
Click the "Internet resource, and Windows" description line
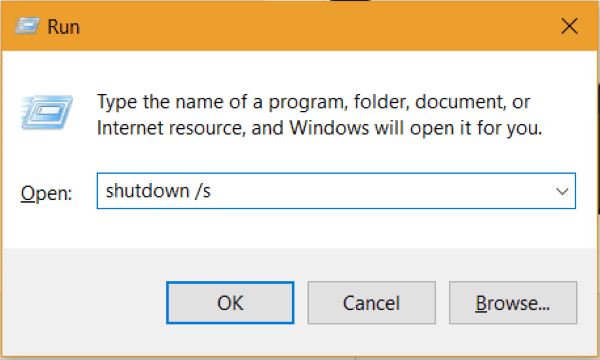pos(319,128)
